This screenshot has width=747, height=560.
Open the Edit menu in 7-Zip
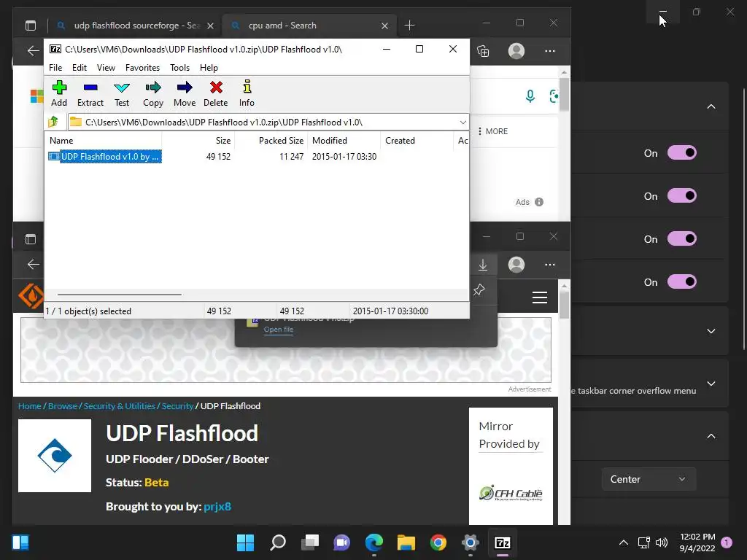pos(79,68)
